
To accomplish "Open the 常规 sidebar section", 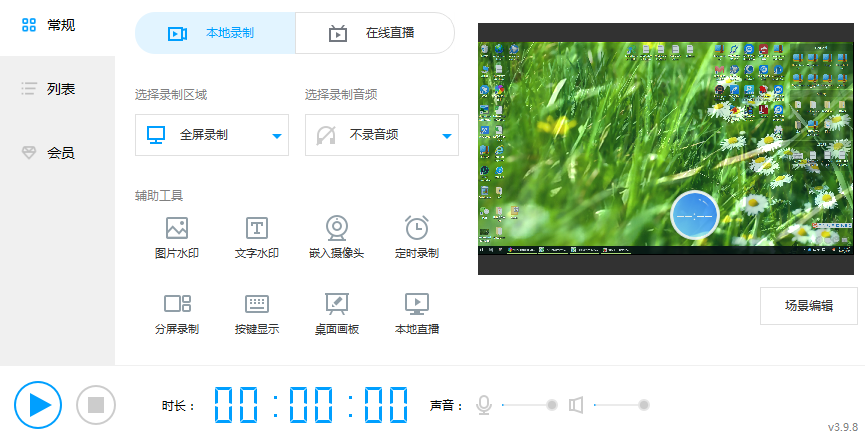I will 58,25.
